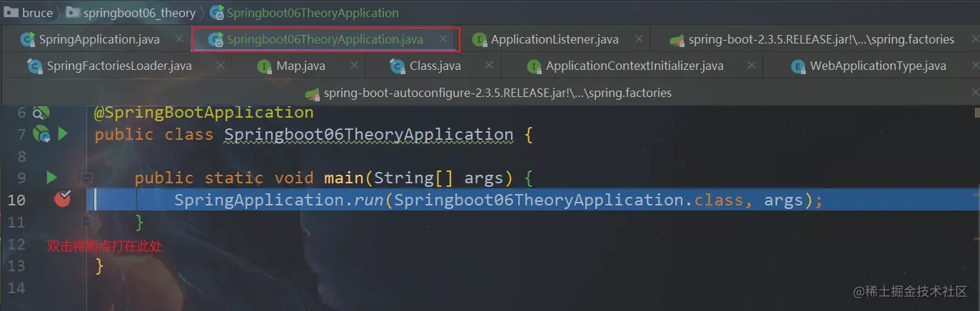
Task: Click line number 10 in the gutter
Action: (16, 200)
